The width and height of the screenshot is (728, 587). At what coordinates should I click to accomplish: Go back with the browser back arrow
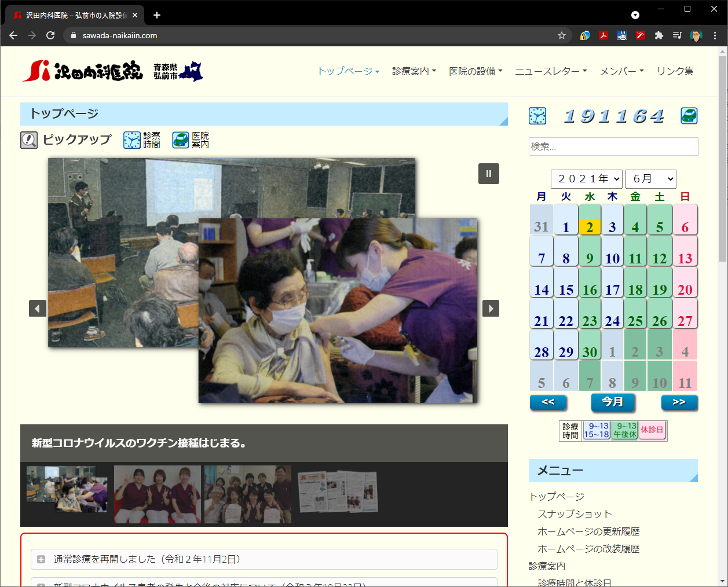(x=13, y=35)
